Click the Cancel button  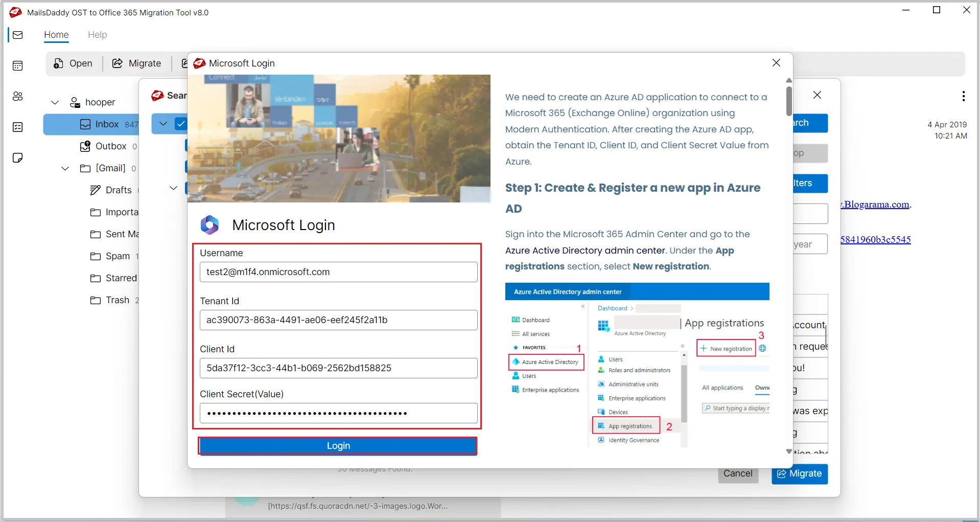click(737, 473)
